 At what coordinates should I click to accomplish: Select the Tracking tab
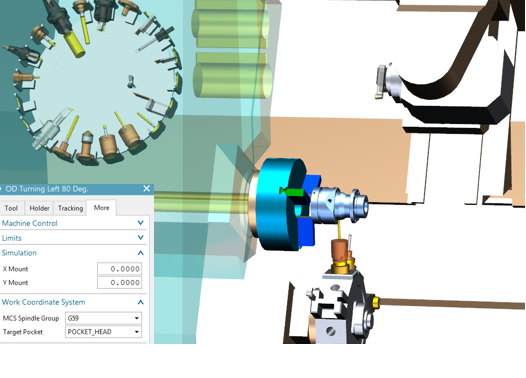coord(70,208)
